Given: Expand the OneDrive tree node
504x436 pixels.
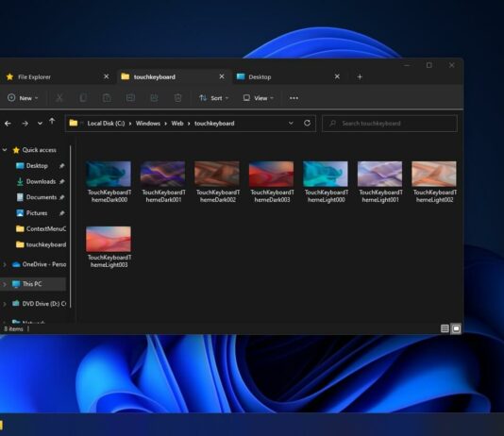Looking at the screenshot, I should [x=5, y=264].
